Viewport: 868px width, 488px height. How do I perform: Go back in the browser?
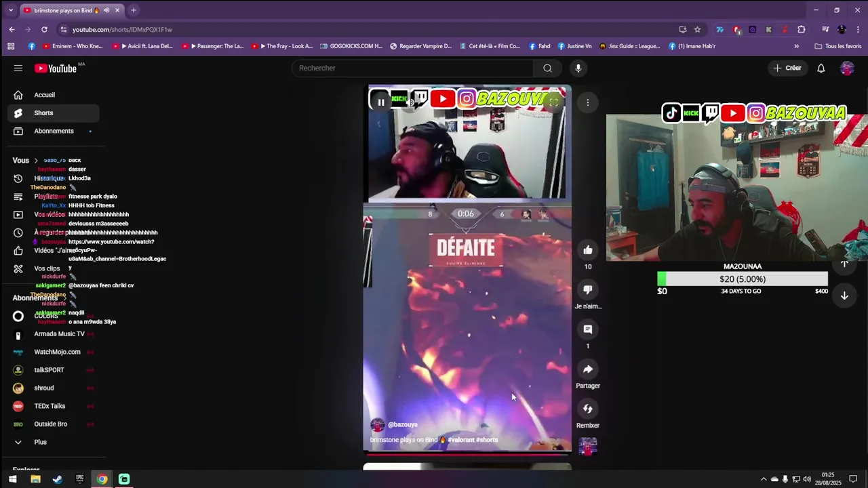[x=12, y=29]
